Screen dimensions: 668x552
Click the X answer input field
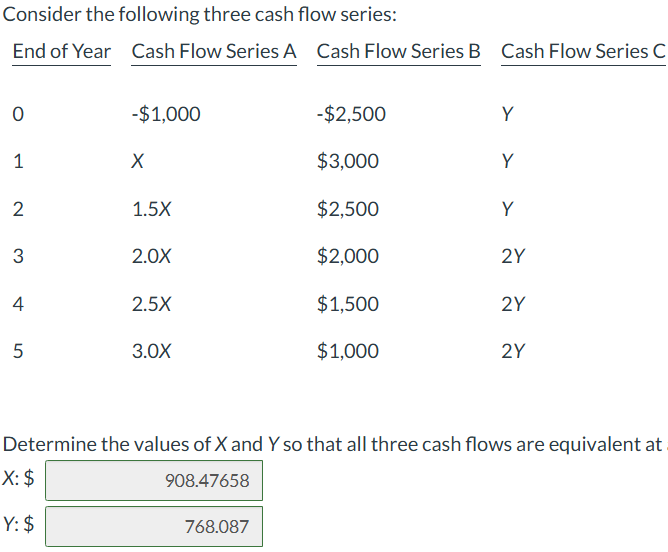(x=154, y=480)
